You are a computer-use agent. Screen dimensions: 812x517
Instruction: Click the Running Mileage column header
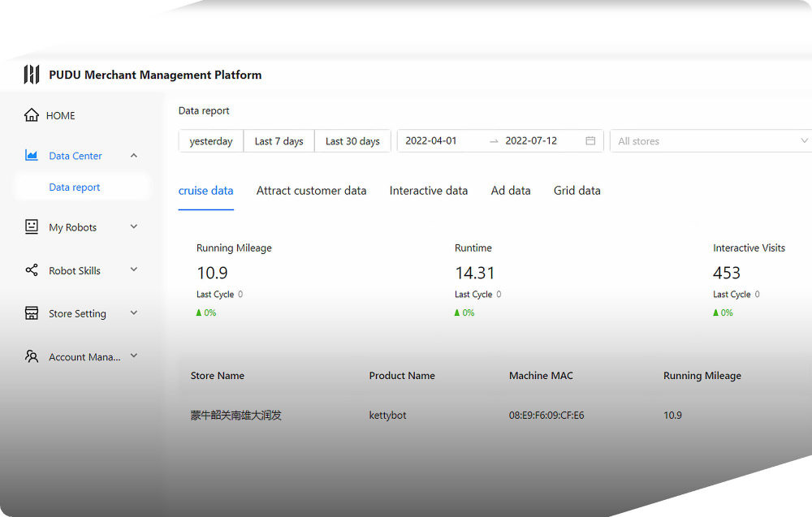click(702, 376)
